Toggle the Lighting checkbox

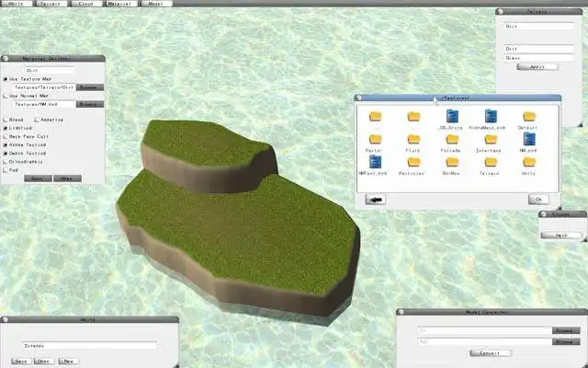click(x=6, y=128)
